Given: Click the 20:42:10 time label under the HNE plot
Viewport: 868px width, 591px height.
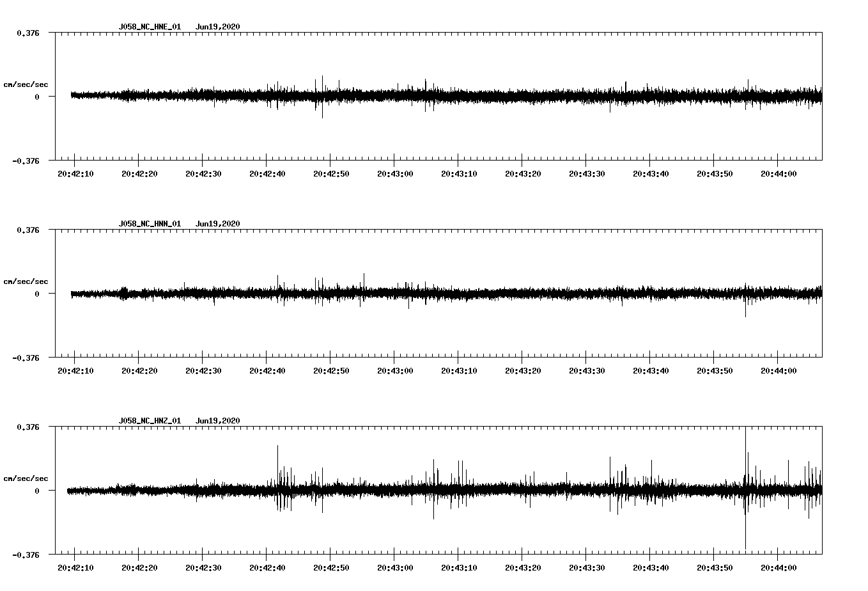Looking at the screenshot, I should [x=75, y=173].
